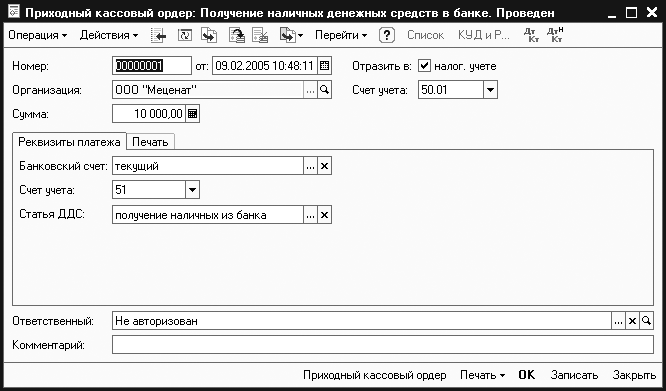Click the find-in-list toolbar icon
666x391 pixels.
[158, 36]
